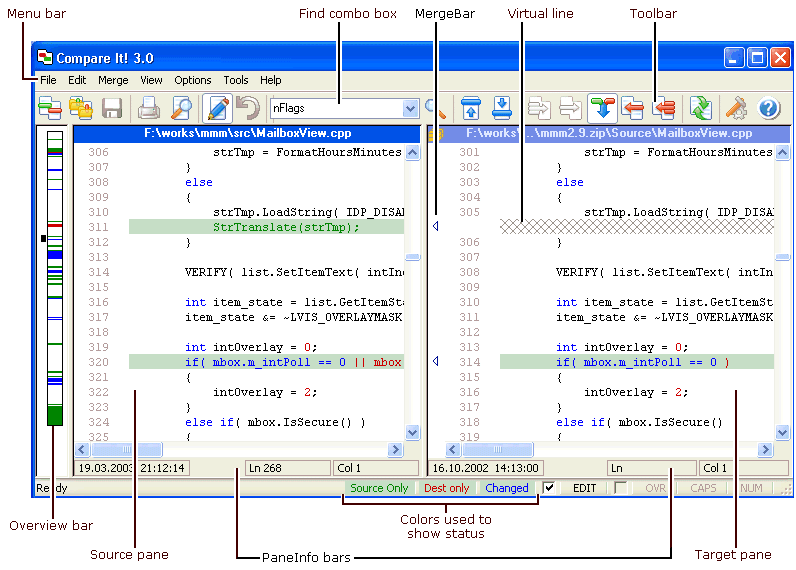This screenshot has width=796, height=570.
Task: Click target pane horizontal scroll right arrow
Action: pyautogui.click(x=765, y=449)
